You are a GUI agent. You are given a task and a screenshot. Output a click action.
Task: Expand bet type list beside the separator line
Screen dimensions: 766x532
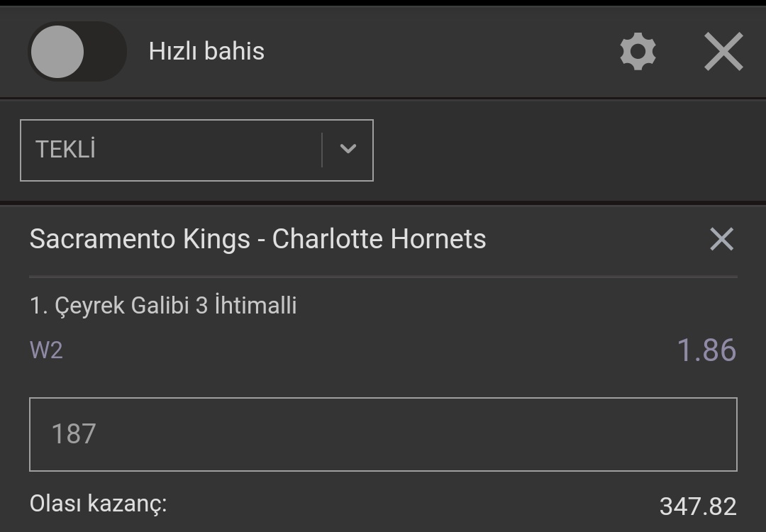[348, 148]
